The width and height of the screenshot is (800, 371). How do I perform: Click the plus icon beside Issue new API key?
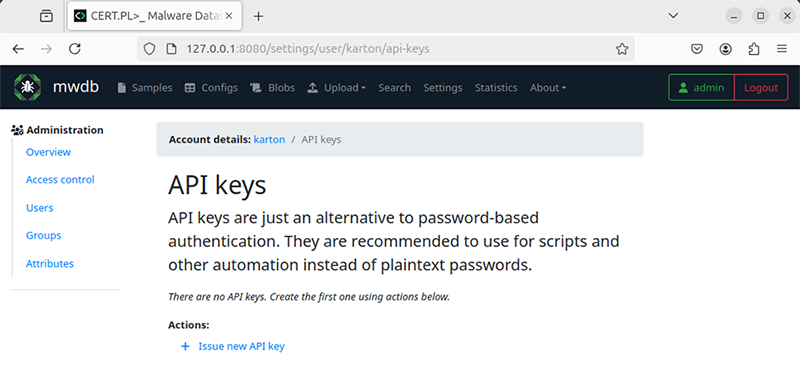click(185, 347)
